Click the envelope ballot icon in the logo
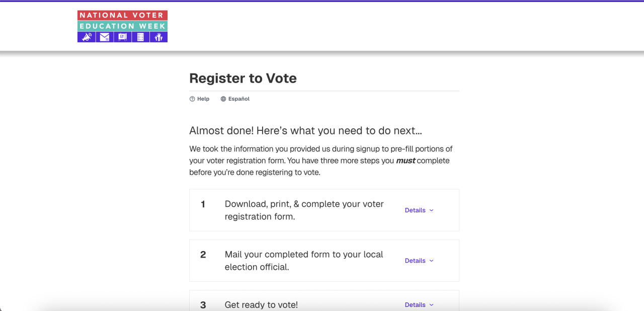The image size is (644, 311). tap(105, 37)
